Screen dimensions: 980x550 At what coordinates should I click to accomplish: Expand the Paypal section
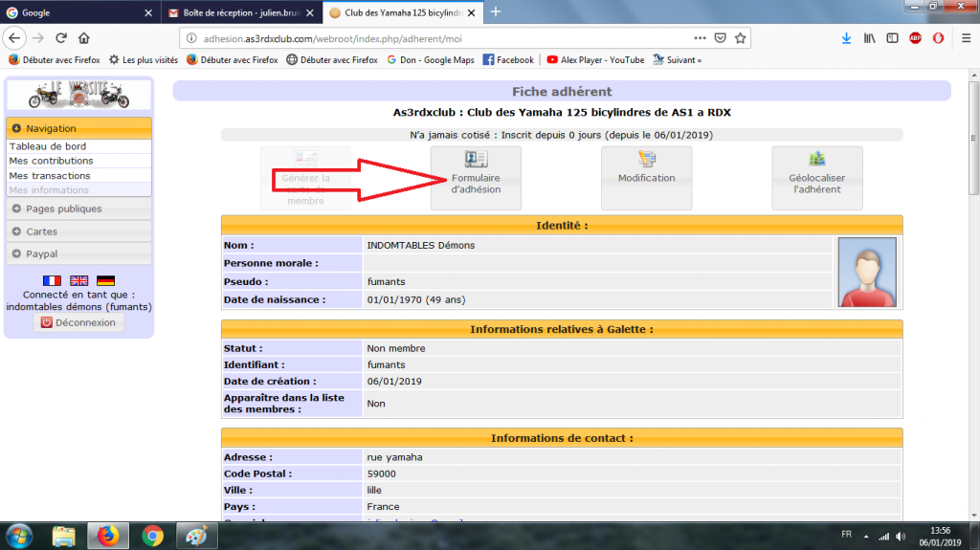78,254
